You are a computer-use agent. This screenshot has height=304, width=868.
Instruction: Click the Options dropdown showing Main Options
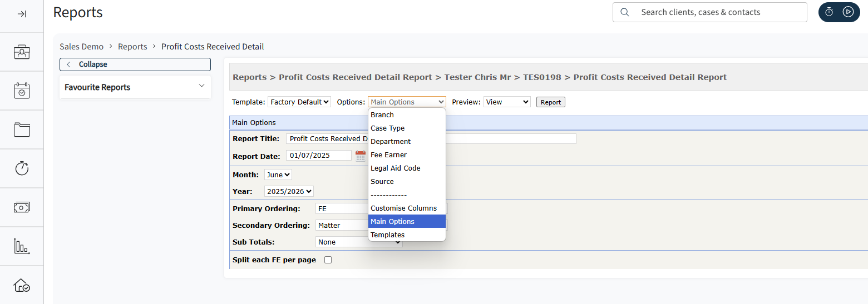point(407,102)
